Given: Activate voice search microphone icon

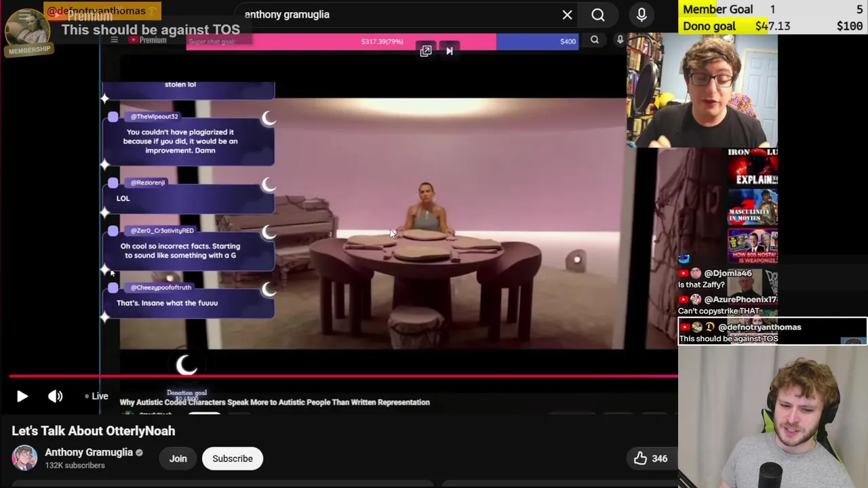Looking at the screenshot, I should point(642,14).
